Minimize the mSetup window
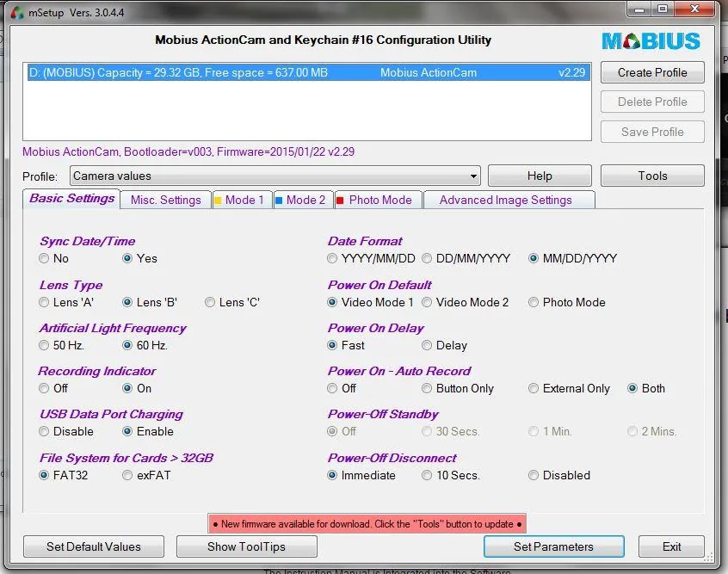This screenshot has width=728, height=574. click(x=639, y=9)
